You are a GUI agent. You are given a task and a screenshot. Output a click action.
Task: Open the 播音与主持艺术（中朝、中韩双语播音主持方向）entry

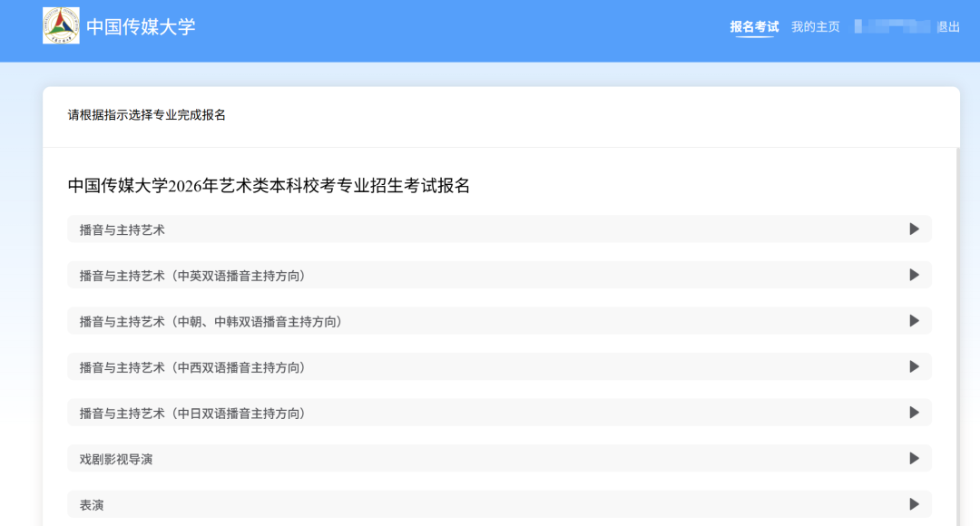pyautogui.click(x=211, y=322)
